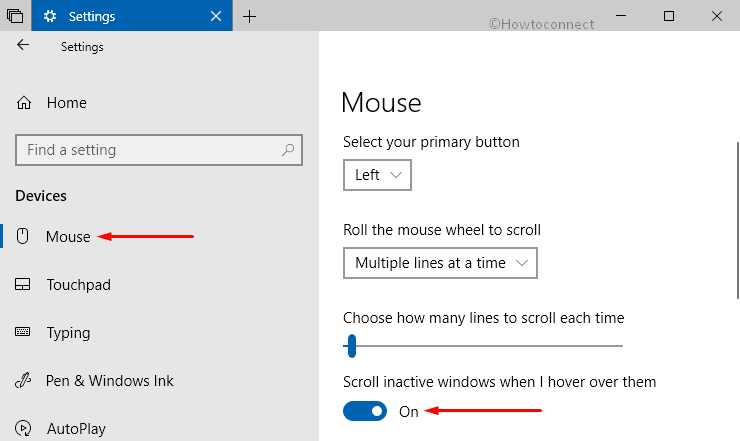Image resolution: width=740 pixels, height=441 pixels.
Task: Click the Home house icon
Action: pyautogui.click(x=24, y=102)
